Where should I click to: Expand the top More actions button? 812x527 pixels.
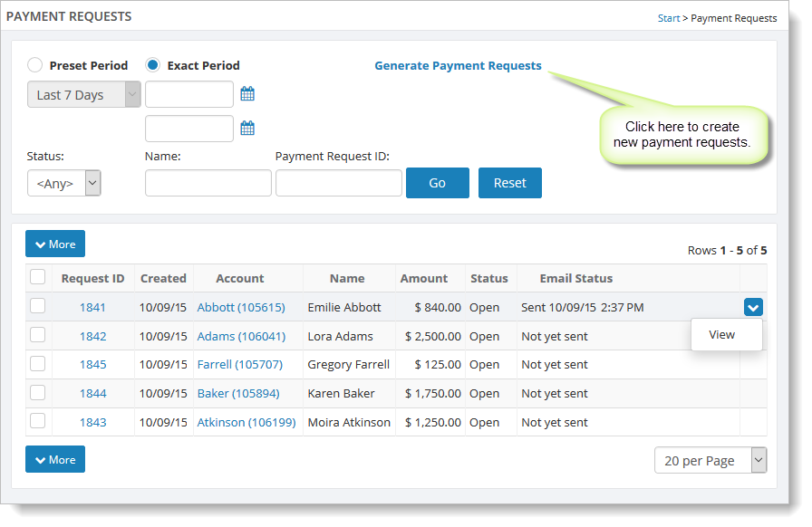click(55, 244)
